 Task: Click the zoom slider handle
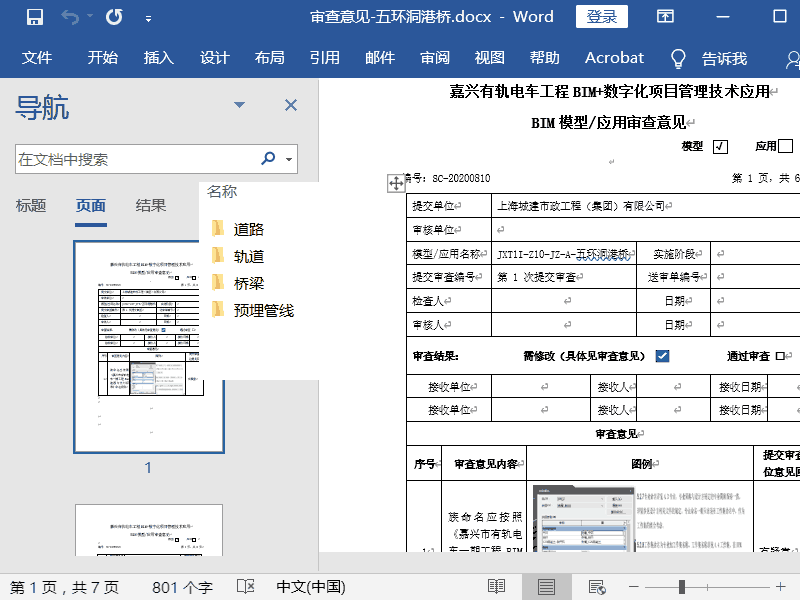tap(682, 587)
